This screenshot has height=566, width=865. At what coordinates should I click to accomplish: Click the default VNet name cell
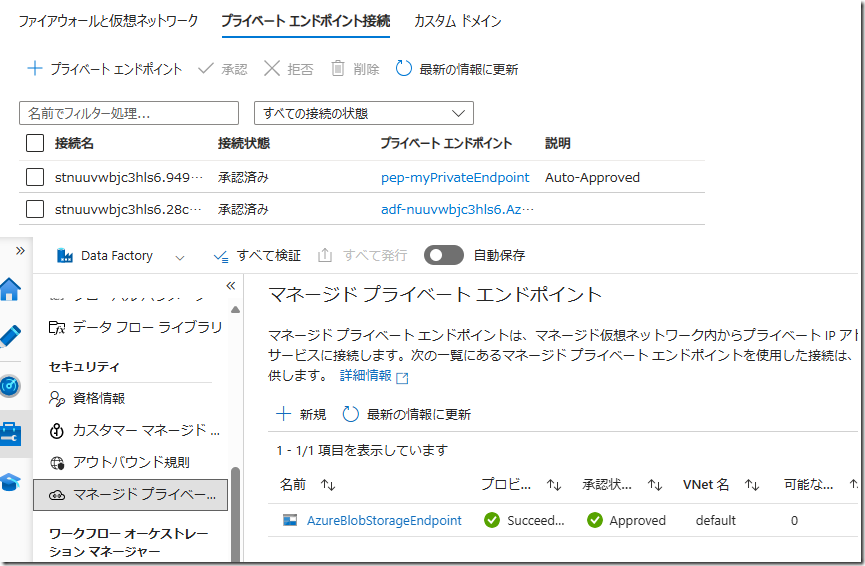[x=716, y=520]
